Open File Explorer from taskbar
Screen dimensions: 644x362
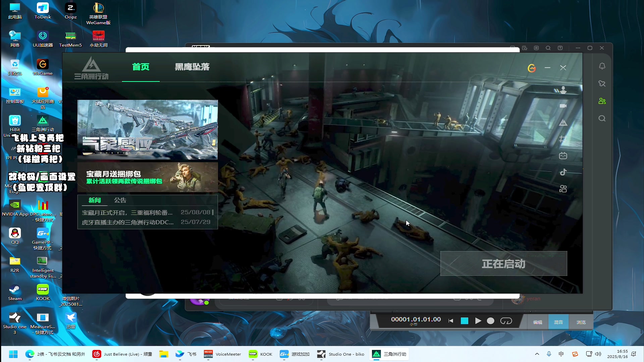tap(164, 354)
